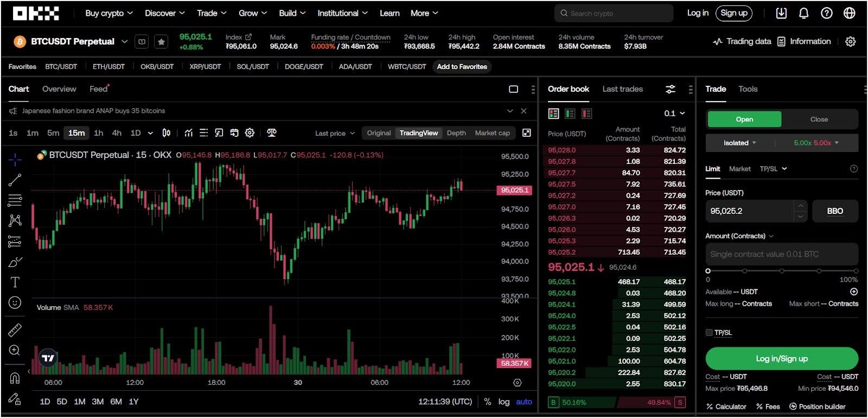Screen dimensions: 868x418
Task: Switch chart to Original view
Action: click(x=379, y=133)
